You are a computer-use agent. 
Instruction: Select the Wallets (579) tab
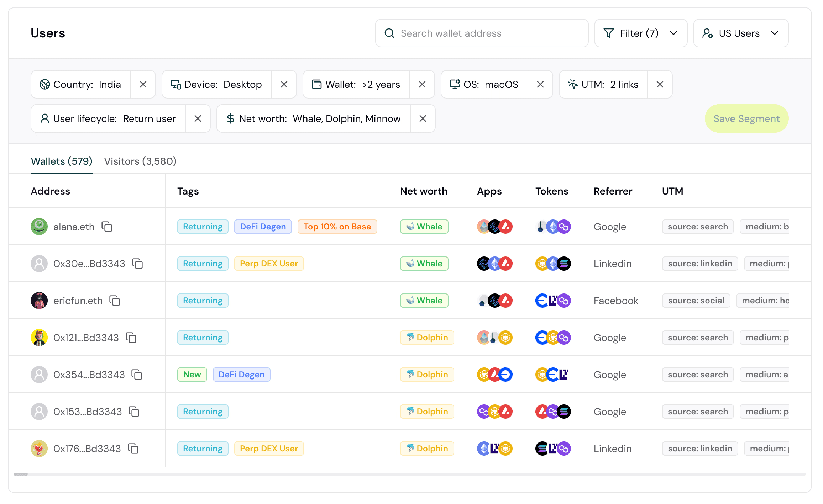click(62, 161)
